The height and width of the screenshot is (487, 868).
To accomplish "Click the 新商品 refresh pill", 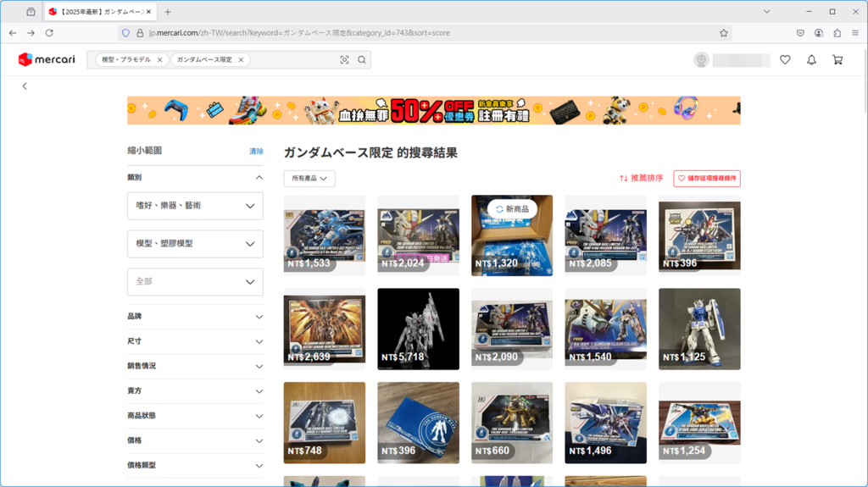I will pyautogui.click(x=512, y=209).
